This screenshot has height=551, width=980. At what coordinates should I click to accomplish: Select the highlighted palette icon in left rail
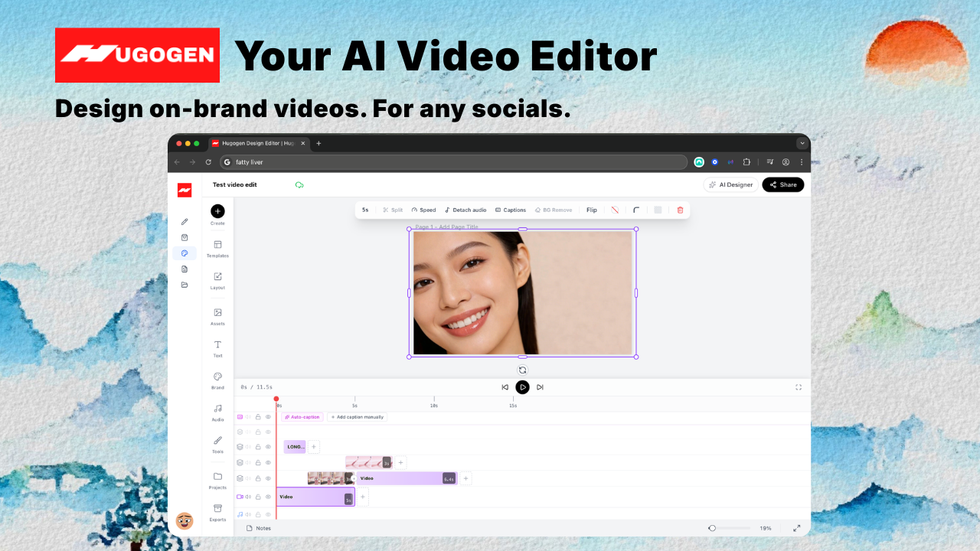tap(185, 253)
